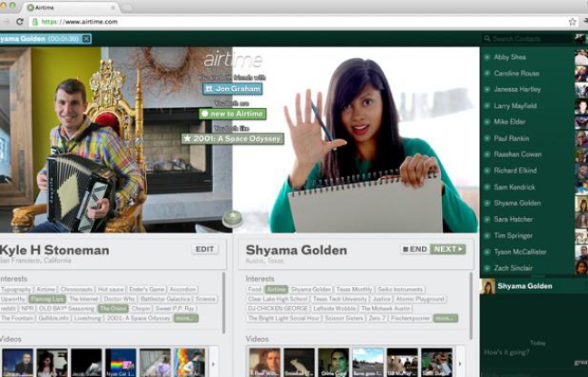The image size is (588, 377).
Task: Skip to next person with NEXT
Action: pyautogui.click(x=447, y=249)
